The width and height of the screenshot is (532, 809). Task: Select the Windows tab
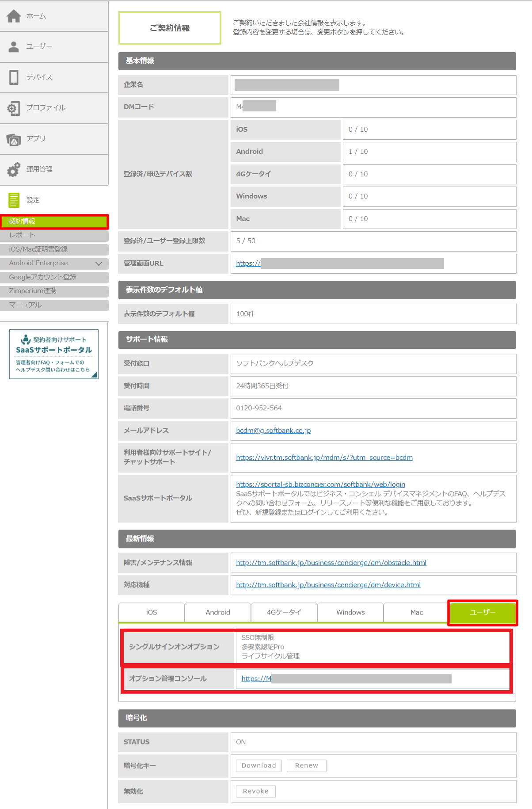click(x=350, y=612)
